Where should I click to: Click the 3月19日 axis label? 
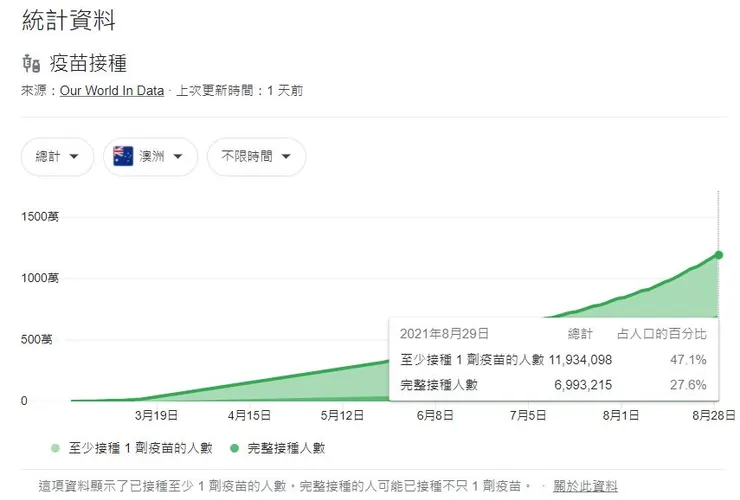[156, 415]
